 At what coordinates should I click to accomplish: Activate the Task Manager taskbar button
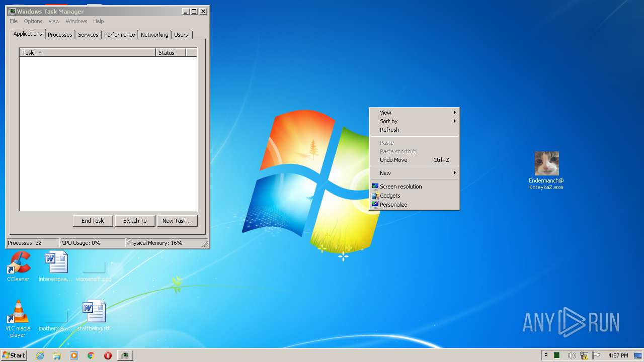tap(125, 355)
